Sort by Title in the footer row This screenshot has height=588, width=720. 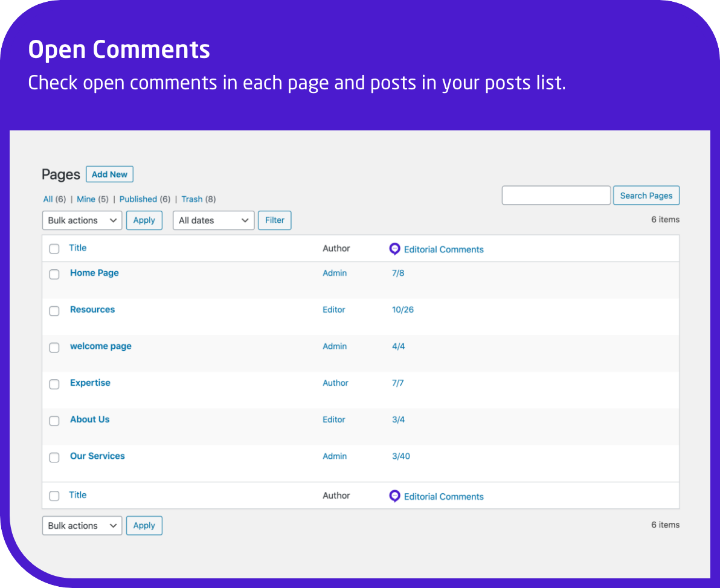click(x=77, y=495)
